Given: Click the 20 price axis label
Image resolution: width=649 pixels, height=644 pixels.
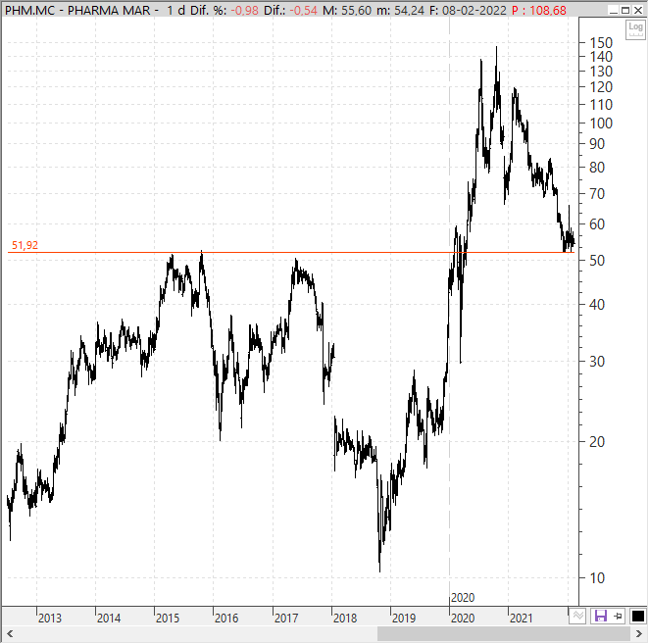Looking at the screenshot, I should click(x=597, y=442).
